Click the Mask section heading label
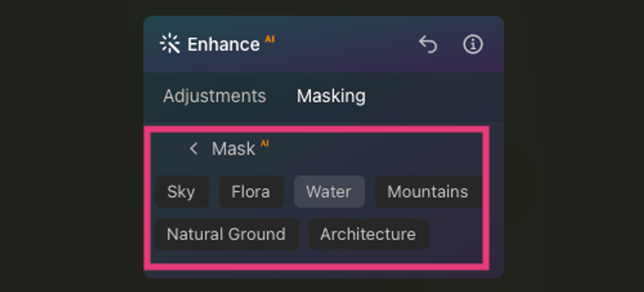Image resolution: width=644 pixels, height=292 pixels. (x=233, y=149)
